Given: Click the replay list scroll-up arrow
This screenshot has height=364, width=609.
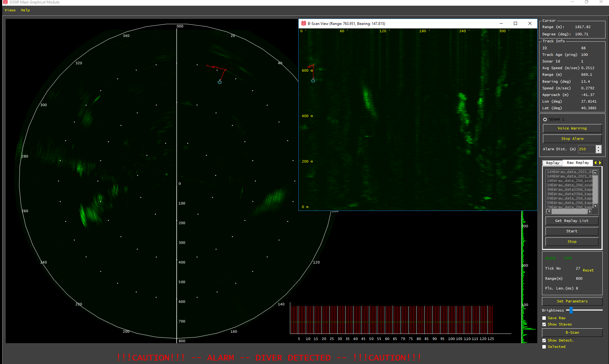Looking at the screenshot, I should (x=595, y=172).
